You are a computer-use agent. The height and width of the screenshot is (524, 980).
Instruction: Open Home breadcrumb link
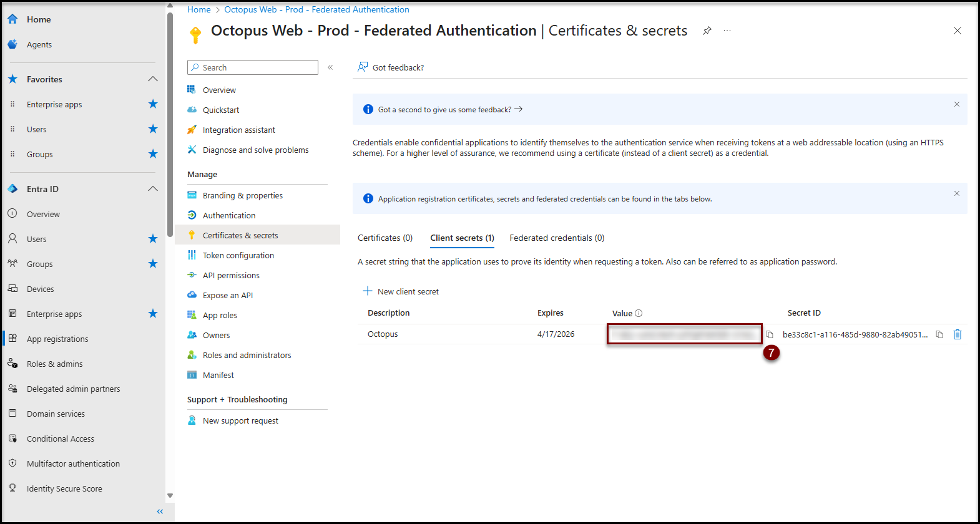(x=199, y=9)
